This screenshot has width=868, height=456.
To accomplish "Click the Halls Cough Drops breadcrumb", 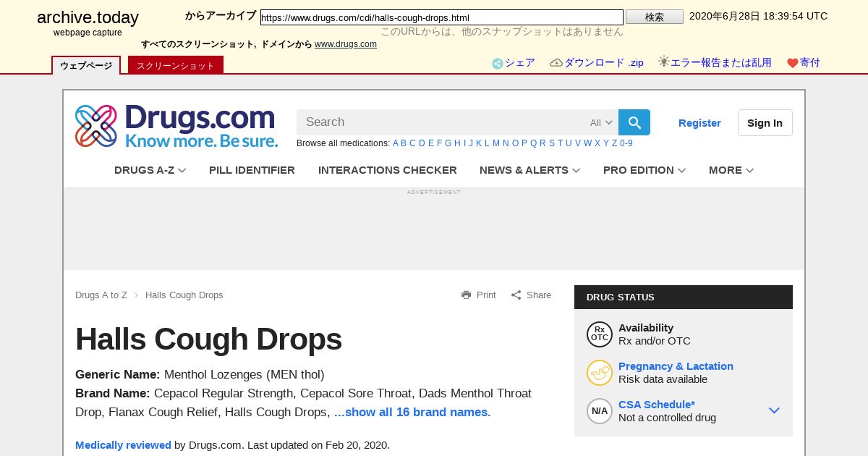I will point(184,295).
